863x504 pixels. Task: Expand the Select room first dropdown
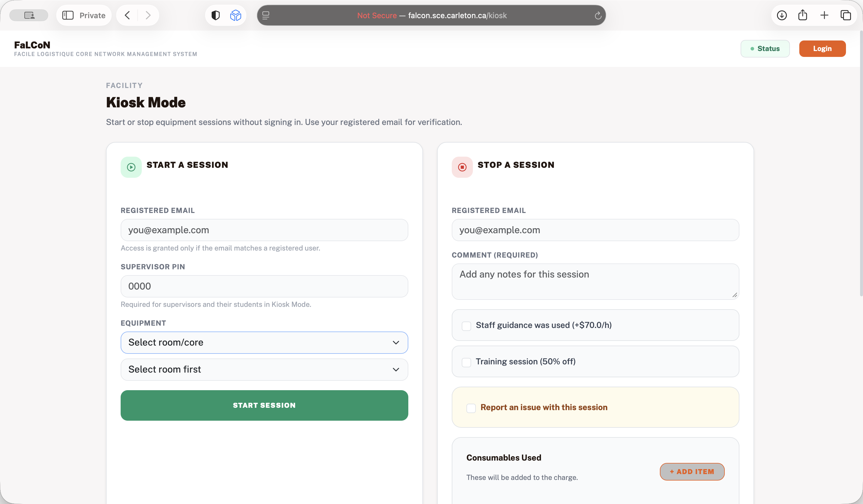(264, 370)
